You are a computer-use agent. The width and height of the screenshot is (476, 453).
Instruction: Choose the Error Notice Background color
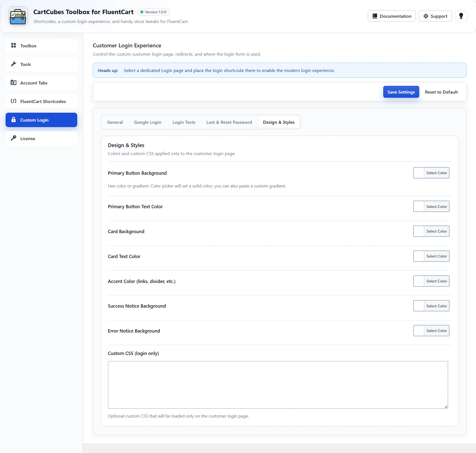(x=431, y=331)
